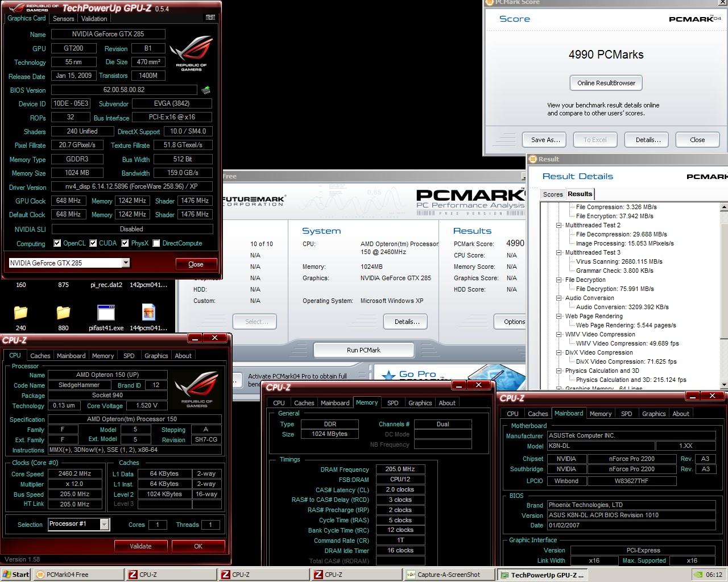Click the Result Details scroll-up arrow
The width and height of the screenshot is (728, 582).
click(724, 207)
